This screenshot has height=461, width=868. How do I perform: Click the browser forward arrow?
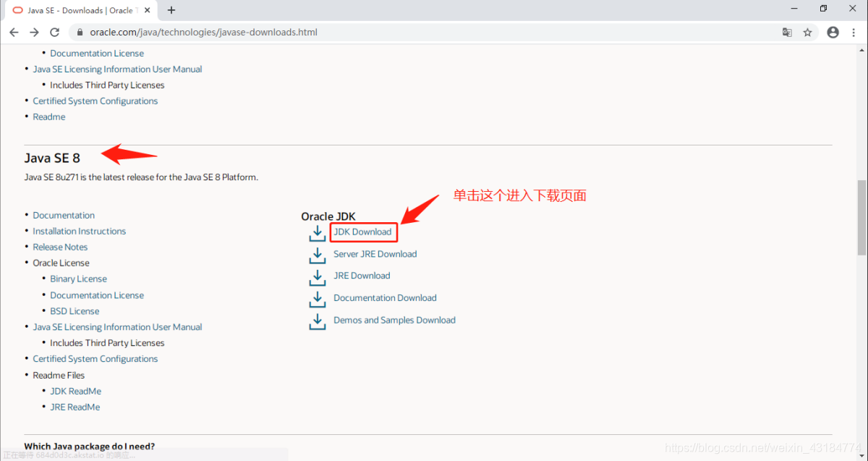(34, 33)
